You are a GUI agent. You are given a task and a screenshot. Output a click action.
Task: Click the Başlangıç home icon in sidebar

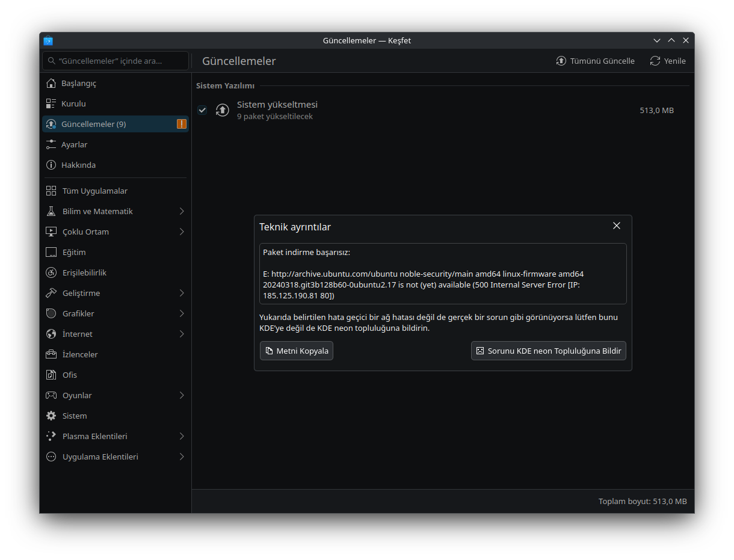click(51, 83)
